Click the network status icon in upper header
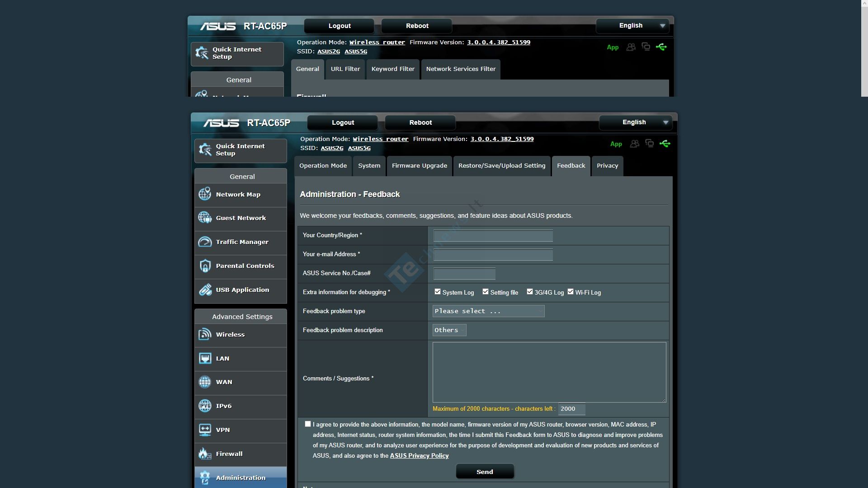The width and height of the screenshot is (868, 488). (x=646, y=47)
